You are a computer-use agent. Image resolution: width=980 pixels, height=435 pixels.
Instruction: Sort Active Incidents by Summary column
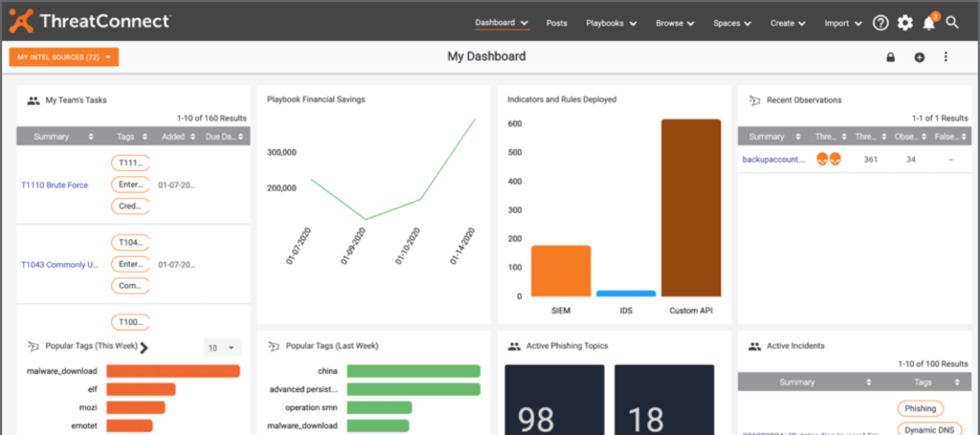(x=868, y=382)
